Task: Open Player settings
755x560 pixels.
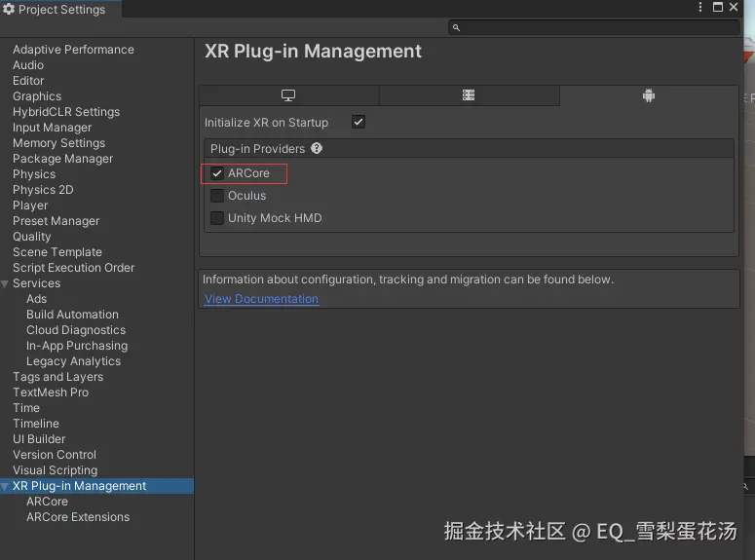Action: click(30, 205)
